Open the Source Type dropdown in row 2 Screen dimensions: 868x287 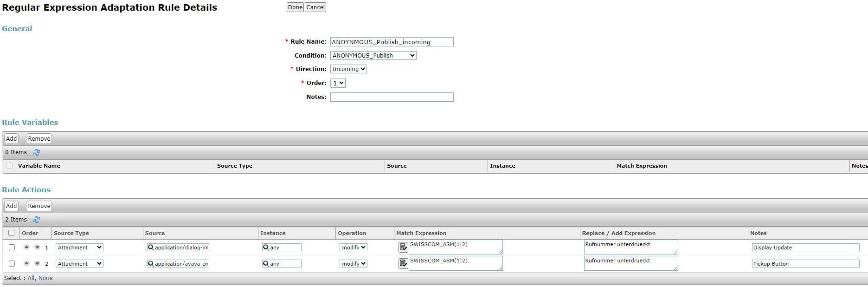79,264
